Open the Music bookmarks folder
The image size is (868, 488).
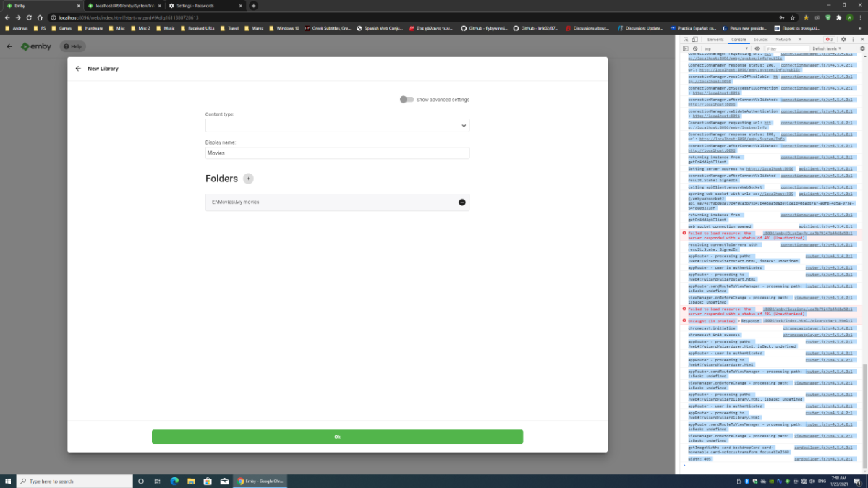coord(166,28)
